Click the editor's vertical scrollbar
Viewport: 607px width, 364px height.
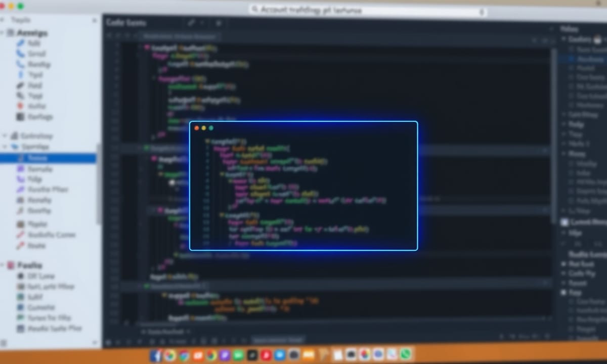pyautogui.click(x=554, y=136)
